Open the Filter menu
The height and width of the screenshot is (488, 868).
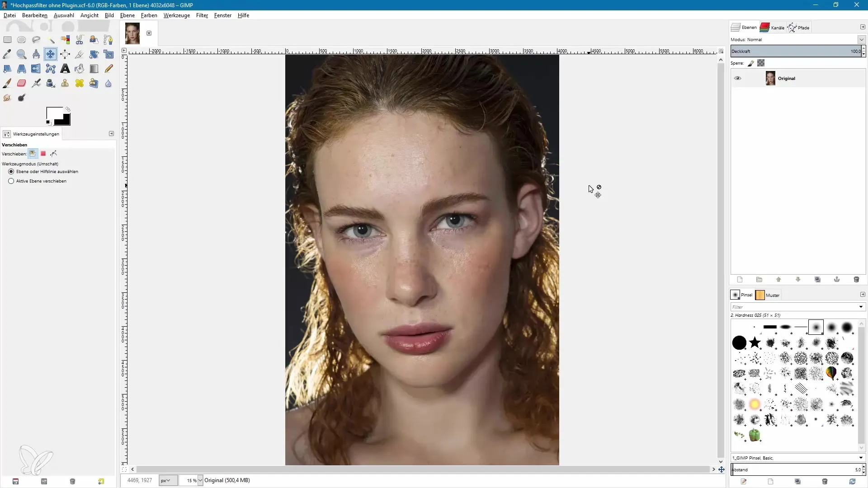click(x=202, y=15)
